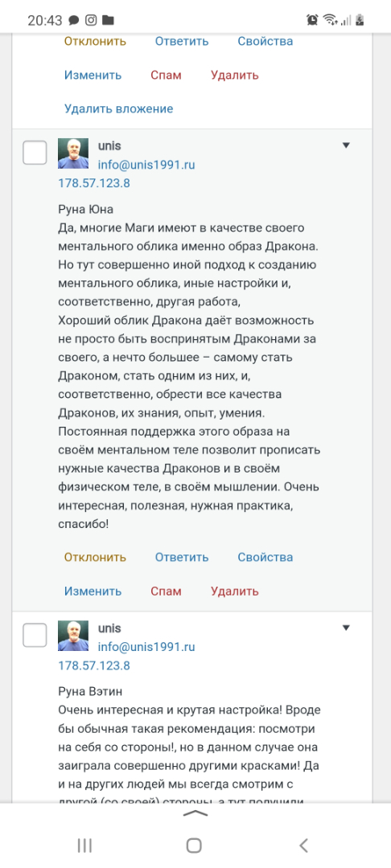This screenshot has width=391, height=868.
Task: Click Спам under Руна Юна comment
Action: tap(167, 592)
